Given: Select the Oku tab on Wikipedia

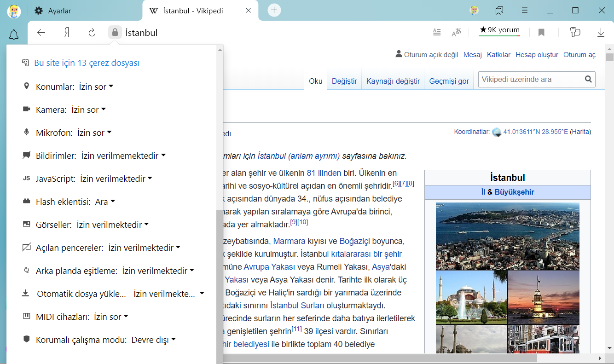Looking at the screenshot, I should tap(316, 81).
